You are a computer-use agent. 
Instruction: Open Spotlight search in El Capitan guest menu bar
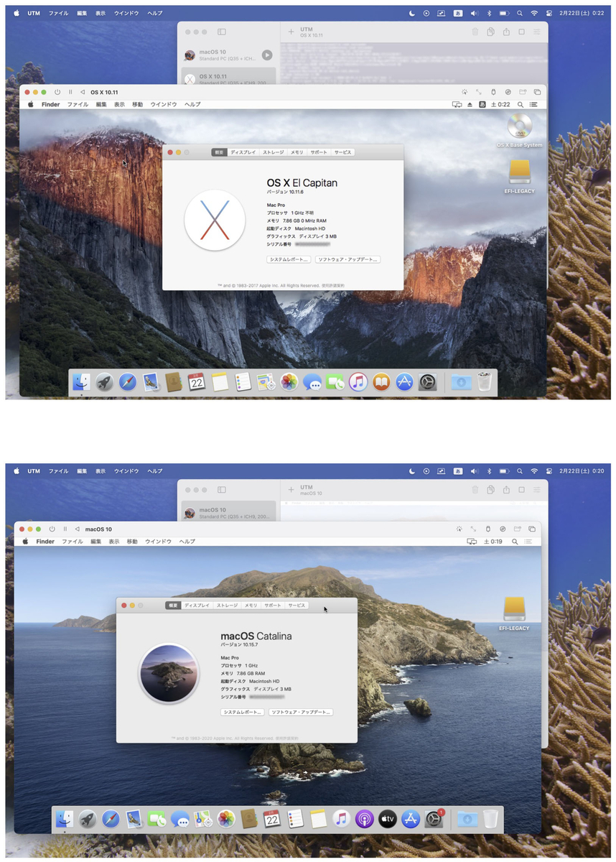(x=520, y=105)
